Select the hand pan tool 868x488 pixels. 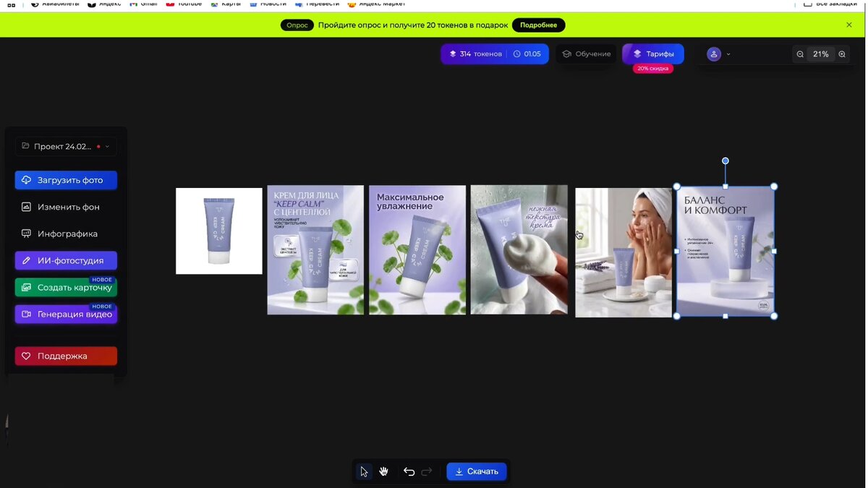(x=384, y=471)
